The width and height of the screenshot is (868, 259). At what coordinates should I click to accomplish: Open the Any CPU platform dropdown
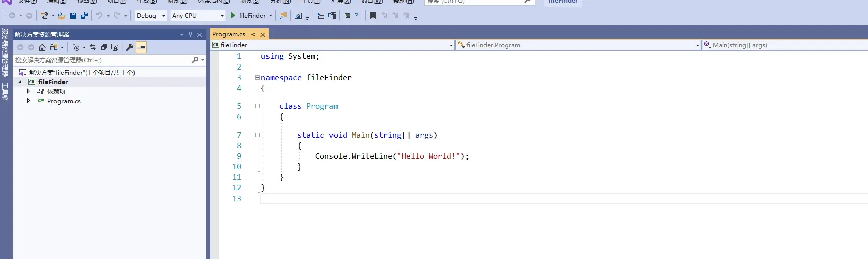pyautogui.click(x=222, y=16)
